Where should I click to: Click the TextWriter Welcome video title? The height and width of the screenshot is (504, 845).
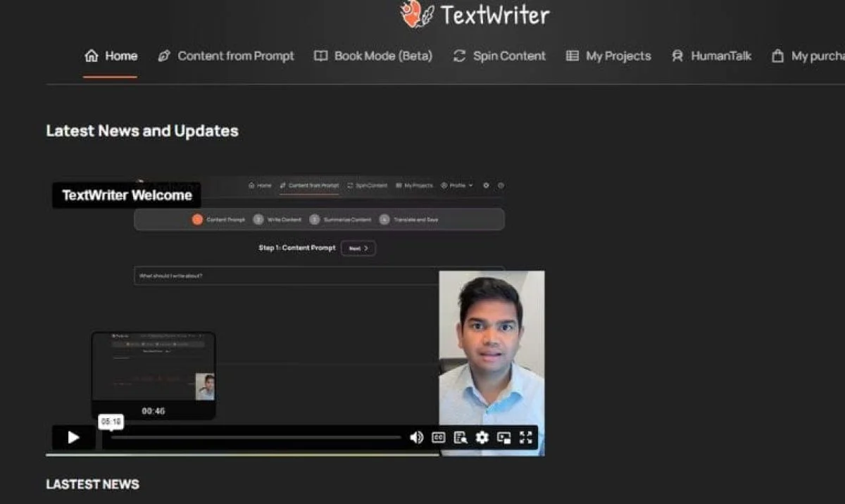pyautogui.click(x=127, y=196)
